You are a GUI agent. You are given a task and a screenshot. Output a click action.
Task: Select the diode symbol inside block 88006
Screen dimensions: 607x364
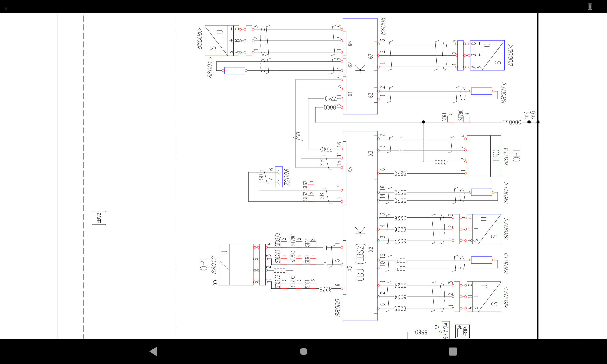click(x=360, y=69)
